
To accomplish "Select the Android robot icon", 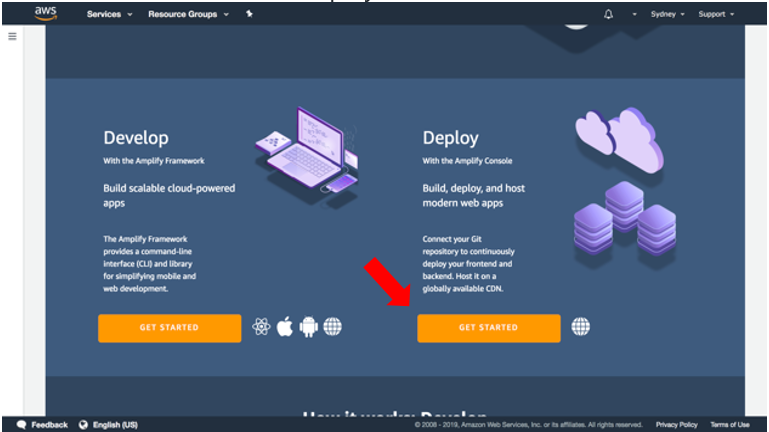I will click(308, 327).
